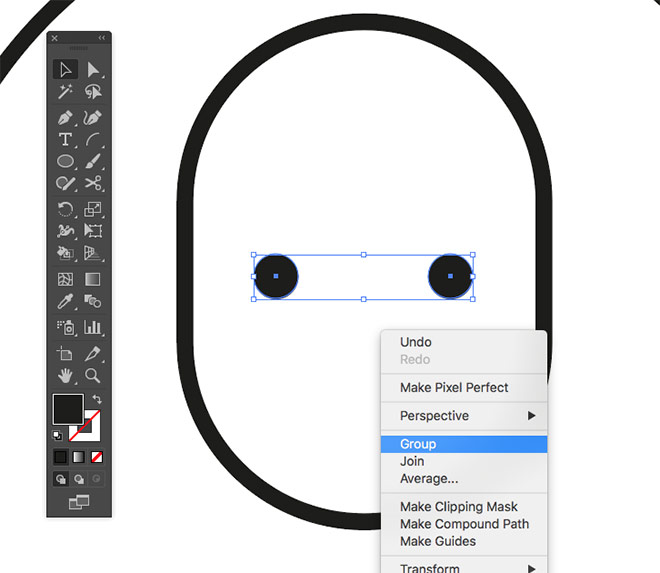This screenshot has height=573, width=660.
Task: Reset to default fill and stroke
Action: tap(57, 435)
